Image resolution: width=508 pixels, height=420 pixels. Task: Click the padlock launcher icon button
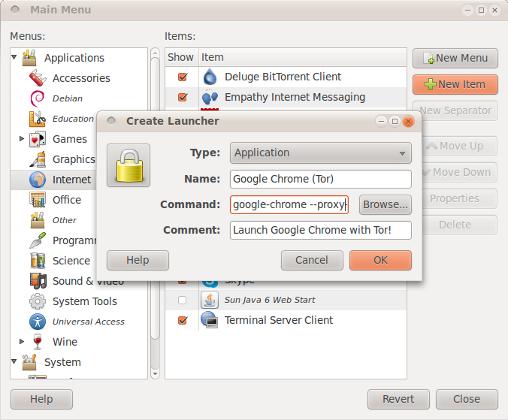(x=129, y=165)
